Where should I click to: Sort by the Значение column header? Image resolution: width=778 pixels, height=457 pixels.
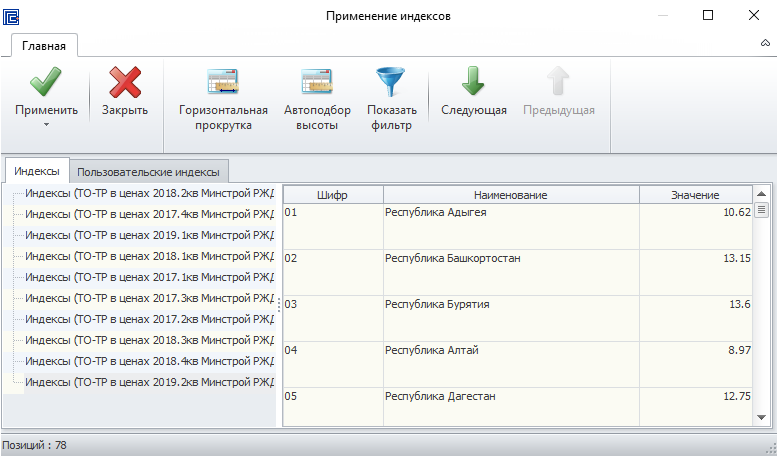[695, 195]
